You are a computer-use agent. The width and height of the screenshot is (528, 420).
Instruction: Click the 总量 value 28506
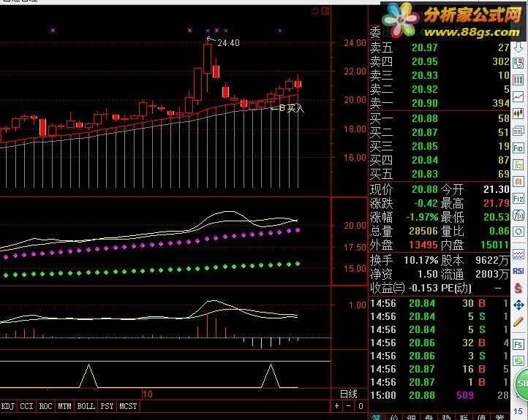point(423,231)
